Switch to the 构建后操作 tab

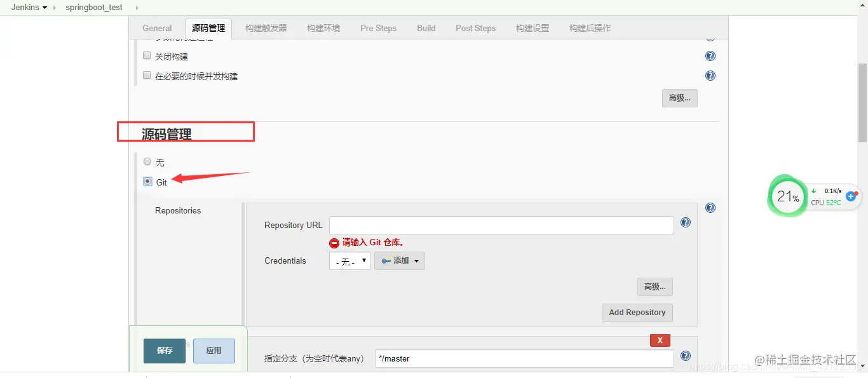pyautogui.click(x=590, y=28)
